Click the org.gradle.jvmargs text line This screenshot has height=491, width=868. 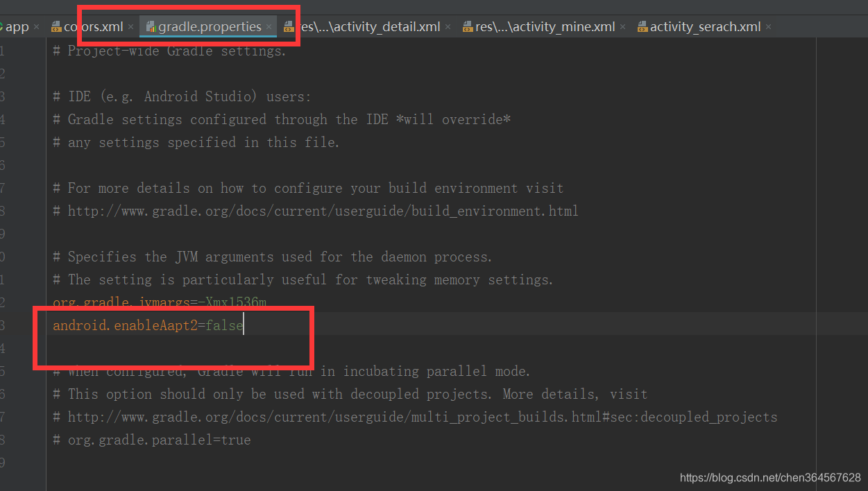[x=160, y=302]
